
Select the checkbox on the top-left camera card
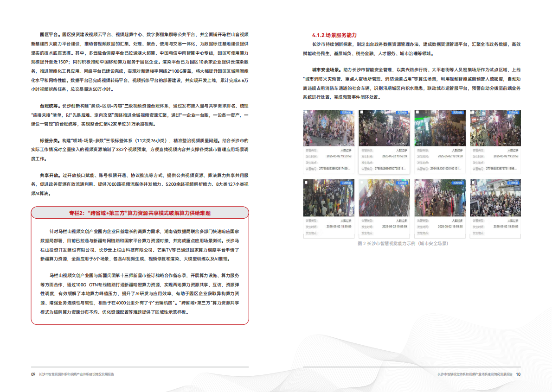coord(305,112)
